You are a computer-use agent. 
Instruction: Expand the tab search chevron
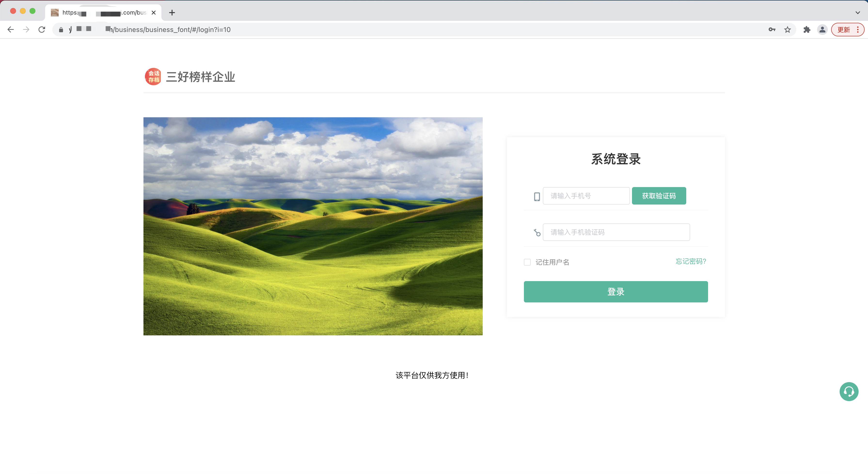point(858,12)
